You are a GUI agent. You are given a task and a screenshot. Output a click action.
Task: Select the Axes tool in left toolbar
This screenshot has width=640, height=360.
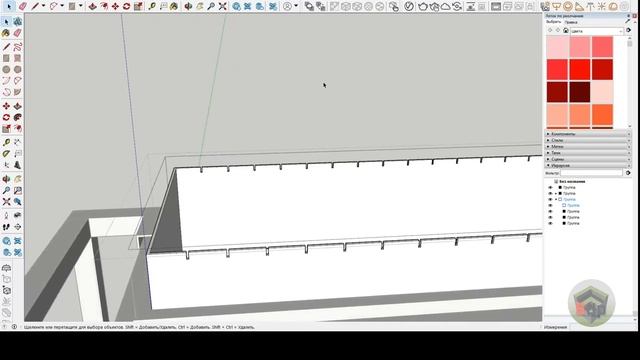pos(6,165)
